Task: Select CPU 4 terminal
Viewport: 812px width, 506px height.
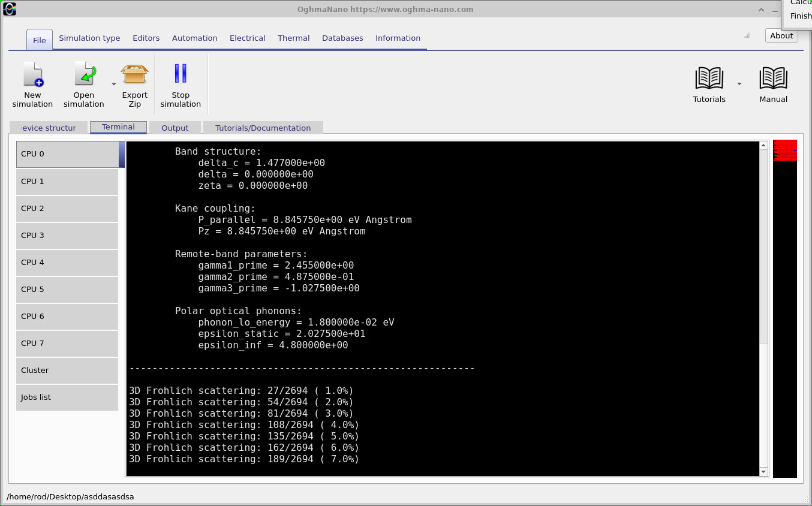Action: click(67, 263)
